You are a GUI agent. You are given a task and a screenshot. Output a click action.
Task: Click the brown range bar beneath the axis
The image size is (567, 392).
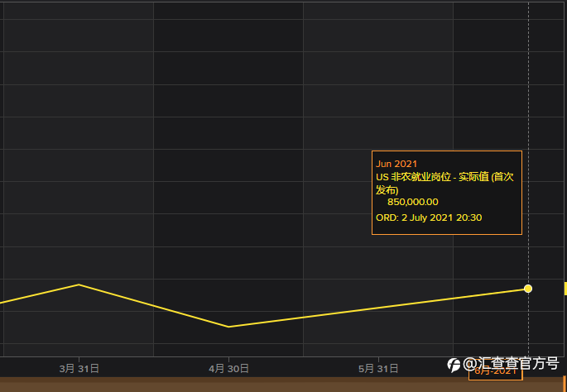point(282,385)
